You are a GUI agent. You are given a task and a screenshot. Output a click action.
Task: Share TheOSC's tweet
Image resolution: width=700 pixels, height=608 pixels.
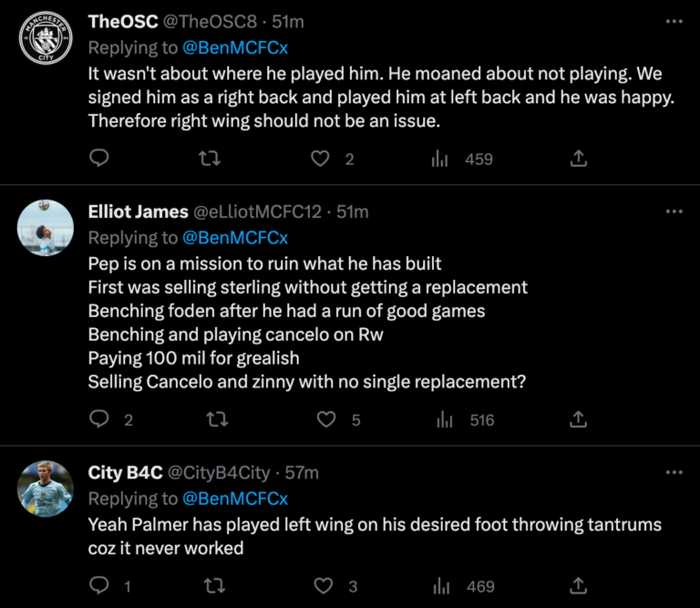click(x=578, y=159)
